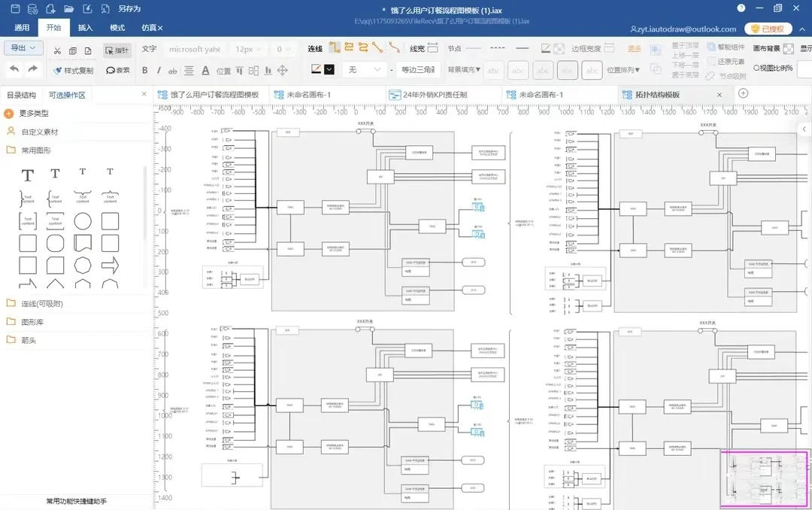
Task: Activate the 指针 pointer tool
Action: click(117, 50)
